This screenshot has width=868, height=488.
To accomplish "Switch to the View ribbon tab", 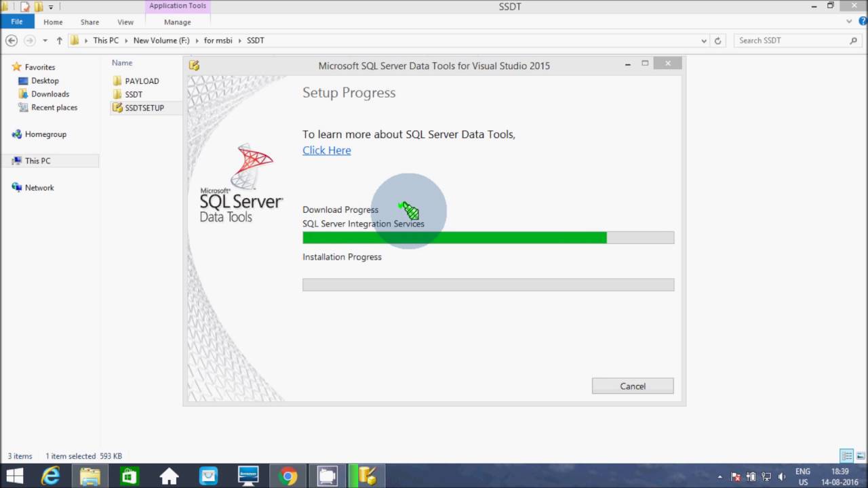I will click(125, 22).
